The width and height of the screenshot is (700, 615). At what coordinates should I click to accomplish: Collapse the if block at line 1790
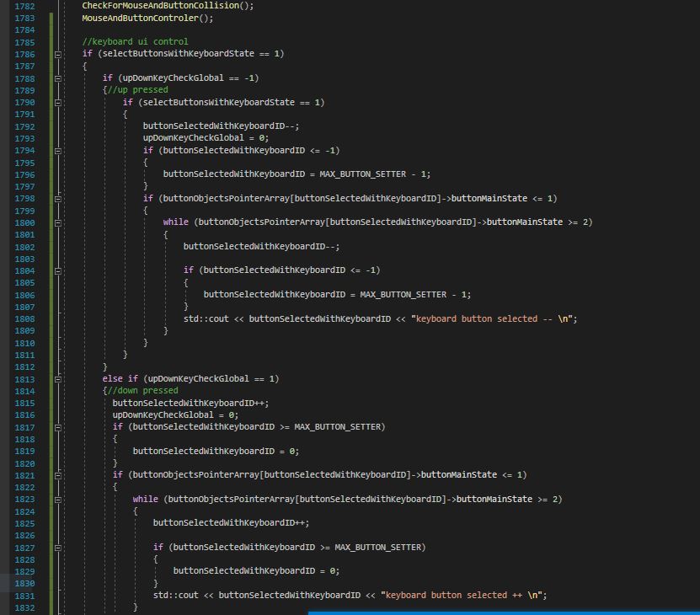[x=58, y=102]
